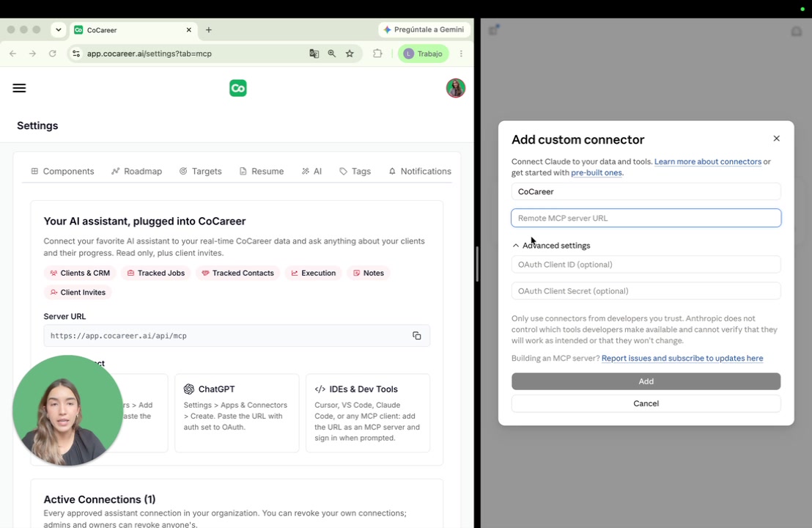Switch to the Notifications tab
812x528 pixels.
[420, 171]
